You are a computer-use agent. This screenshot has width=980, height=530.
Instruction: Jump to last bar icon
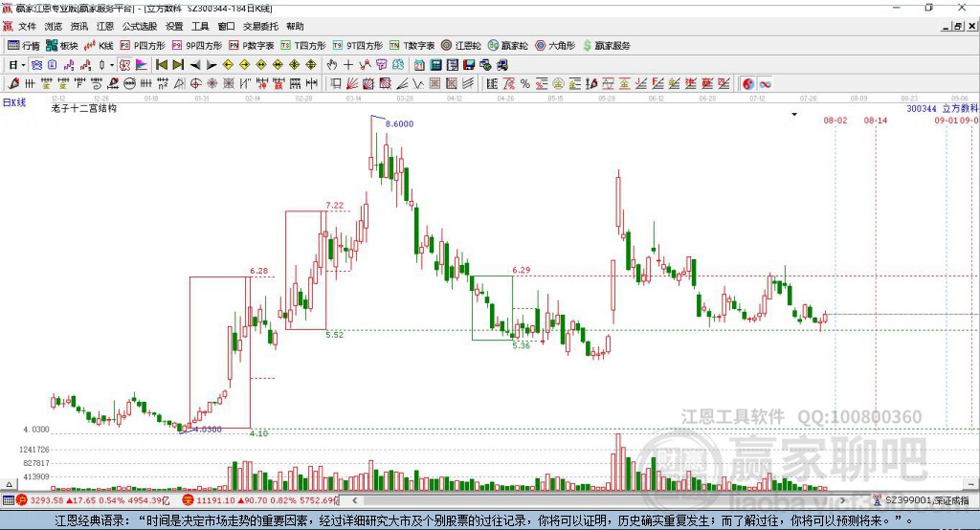tap(178, 65)
